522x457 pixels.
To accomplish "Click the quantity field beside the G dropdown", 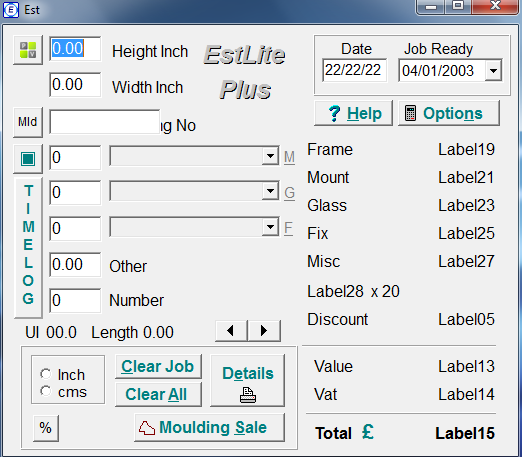I will (75, 193).
